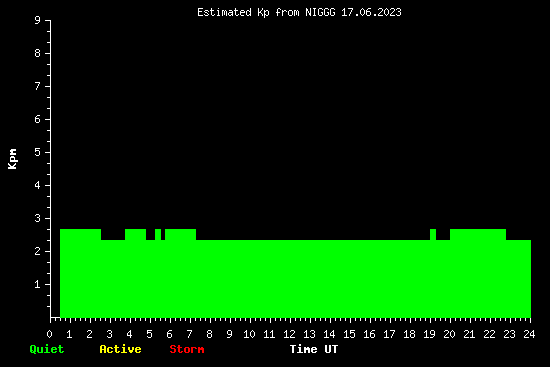Click the 9 value on the Kp axis
This screenshot has width=550, height=367.
pos(38,20)
